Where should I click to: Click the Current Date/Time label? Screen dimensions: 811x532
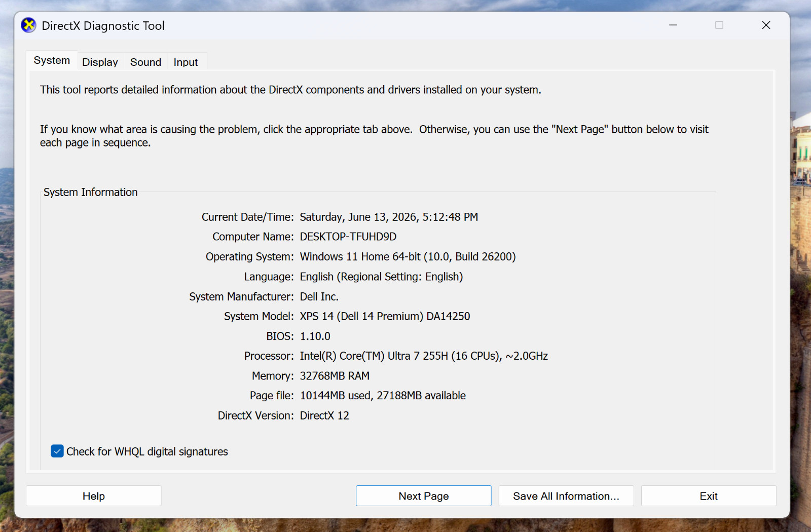click(248, 217)
